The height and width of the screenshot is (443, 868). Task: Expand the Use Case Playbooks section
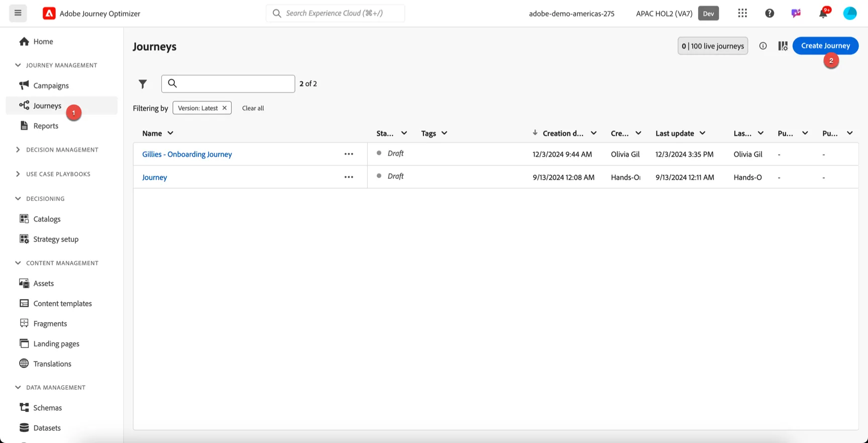pos(18,174)
